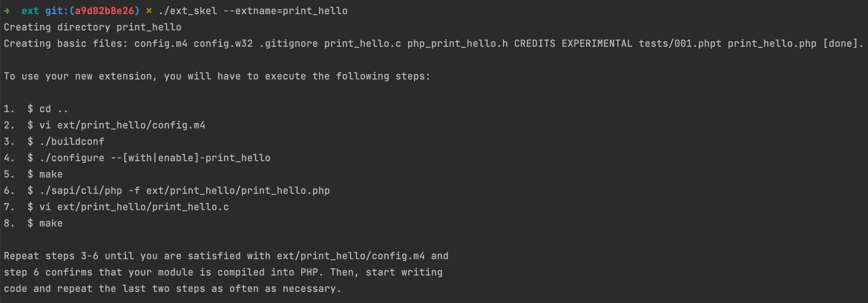Click 'Creating directory print_hello' output line

tap(93, 27)
